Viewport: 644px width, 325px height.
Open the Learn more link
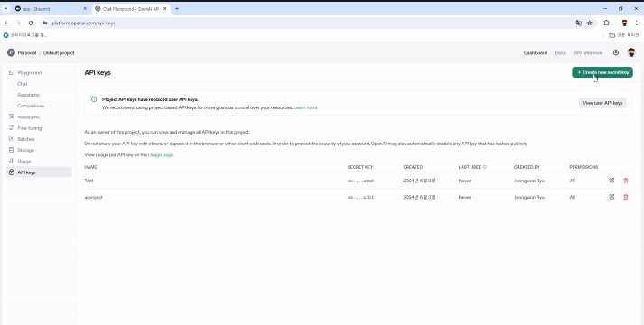click(x=305, y=107)
